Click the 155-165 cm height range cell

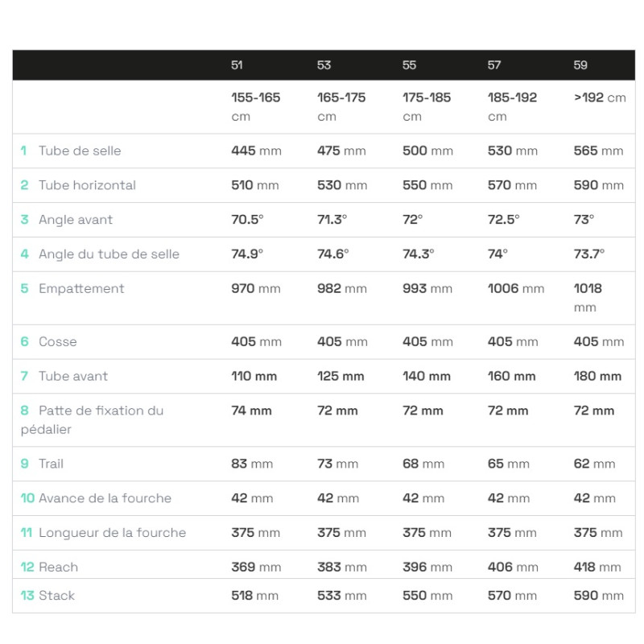[255, 107]
